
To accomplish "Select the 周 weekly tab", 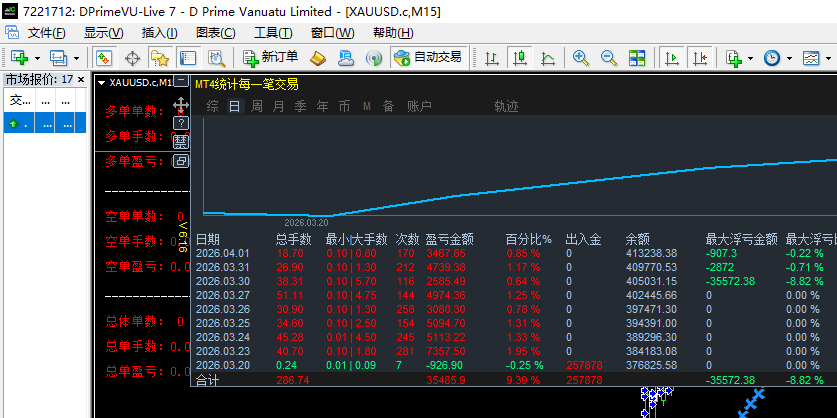I will [257, 106].
